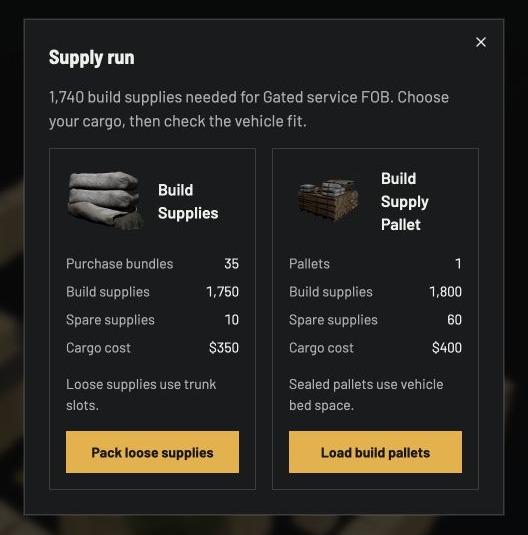Click the 1,750 build supplies value
The width and height of the screenshot is (528, 535).
pyautogui.click(x=223, y=292)
